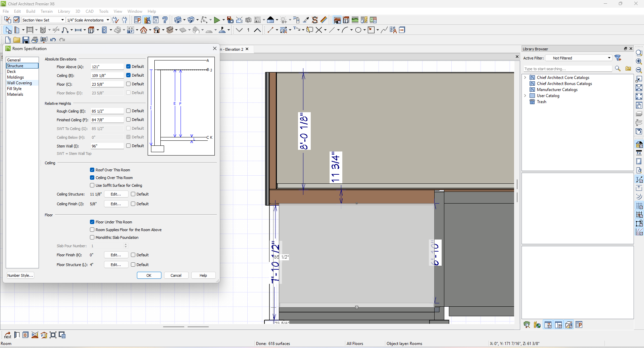Select the Color Eyedropper tool
The width and height of the screenshot is (644, 348).
point(306,20)
